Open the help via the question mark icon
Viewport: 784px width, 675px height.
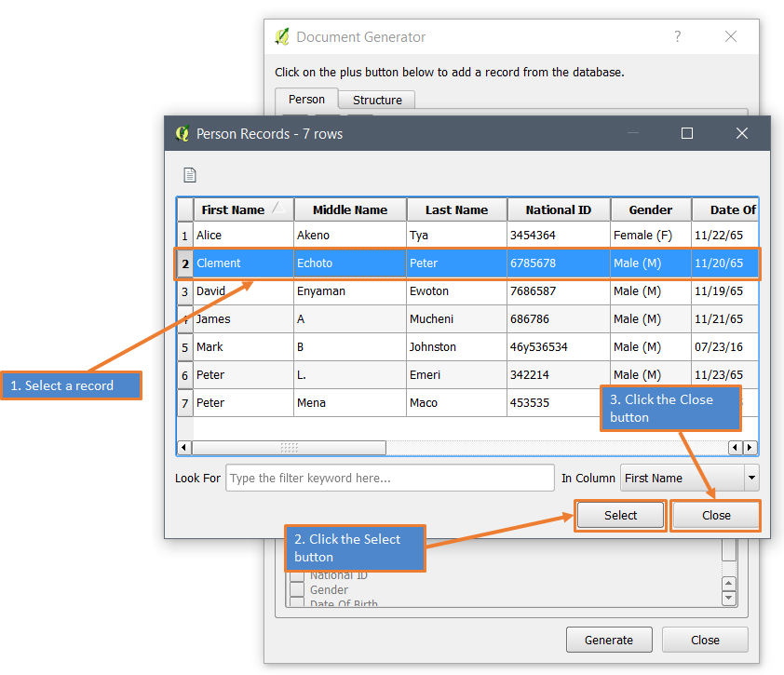[x=677, y=36]
